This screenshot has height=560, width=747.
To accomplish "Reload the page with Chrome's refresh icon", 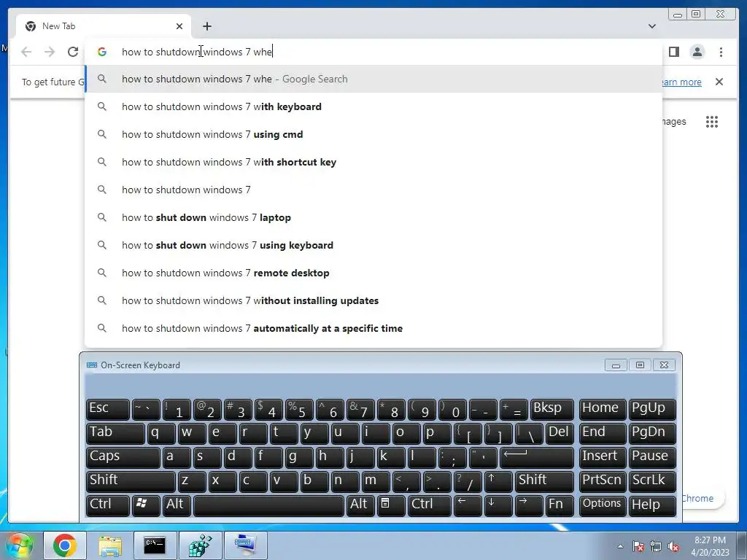I will pos(73,52).
